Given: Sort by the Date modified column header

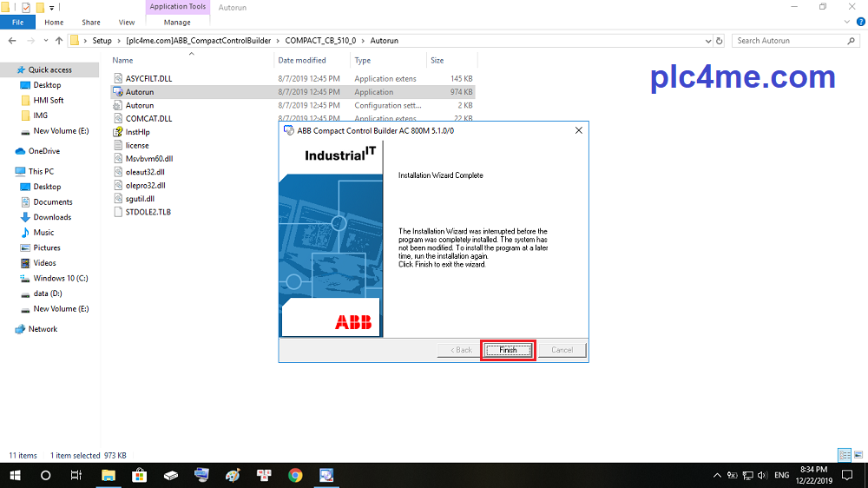Looking at the screenshot, I should (302, 61).
